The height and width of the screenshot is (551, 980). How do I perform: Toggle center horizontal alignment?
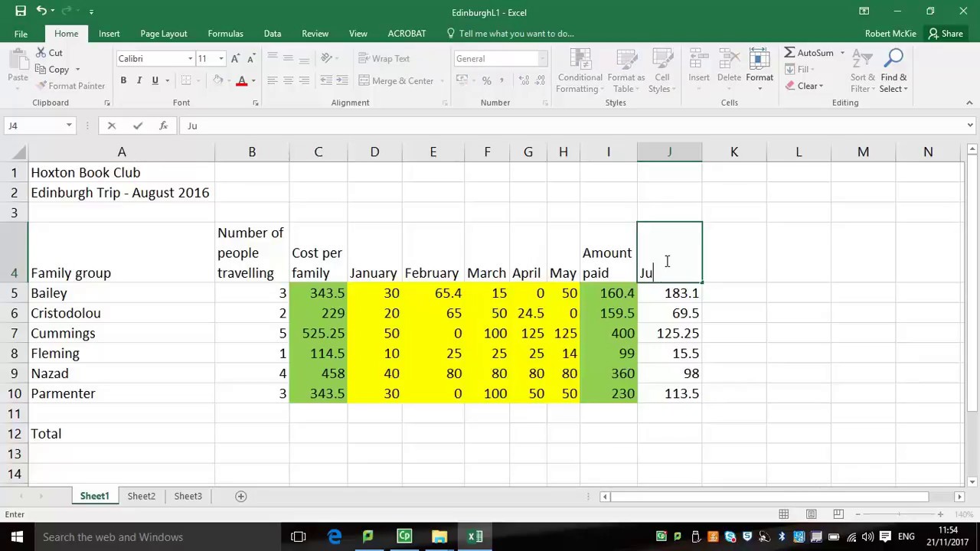pyautogui.click(x=288, y=80)
